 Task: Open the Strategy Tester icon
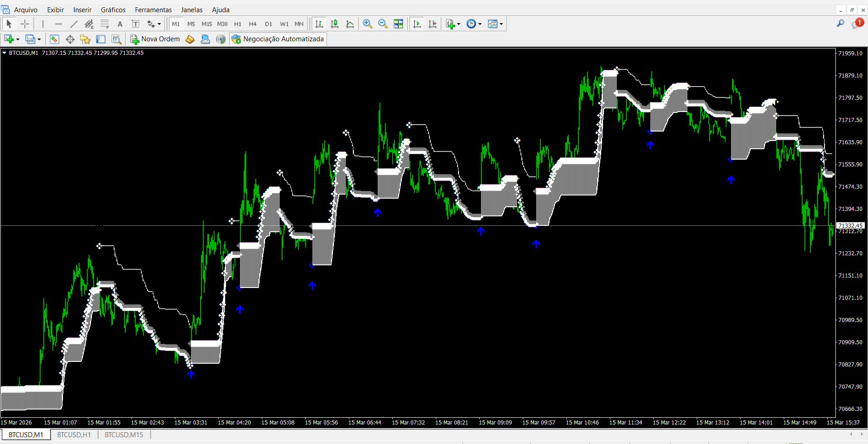116,39
